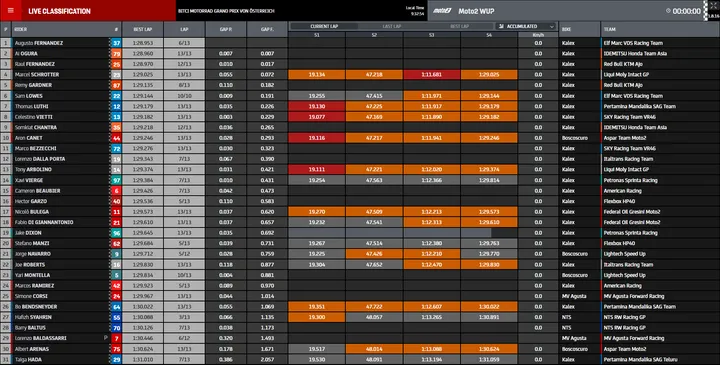Click Schrotter's red S3 time 1:11.681

click(432, 75)
